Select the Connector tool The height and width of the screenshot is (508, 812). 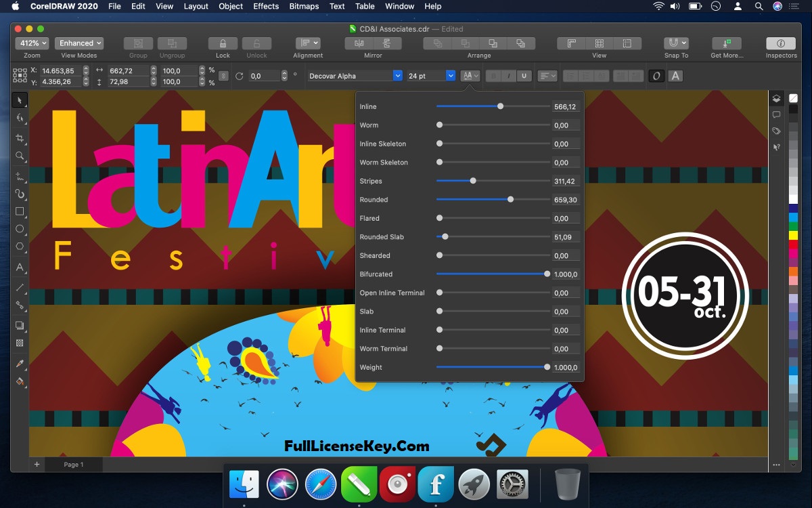click(20, 305)
